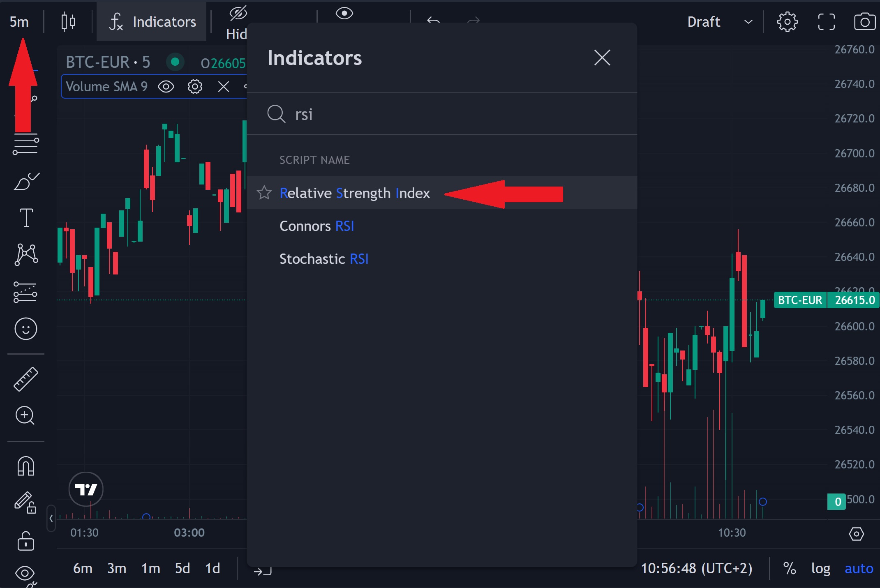Viewport: 880px width, 588px height.
Task: Open the 5m interval dropdown
Action: 18,21
